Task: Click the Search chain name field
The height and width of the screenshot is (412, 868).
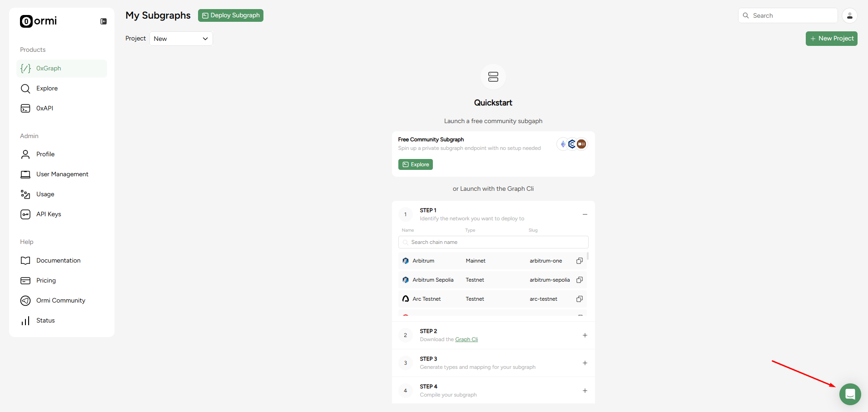Action: click(493, 242)
